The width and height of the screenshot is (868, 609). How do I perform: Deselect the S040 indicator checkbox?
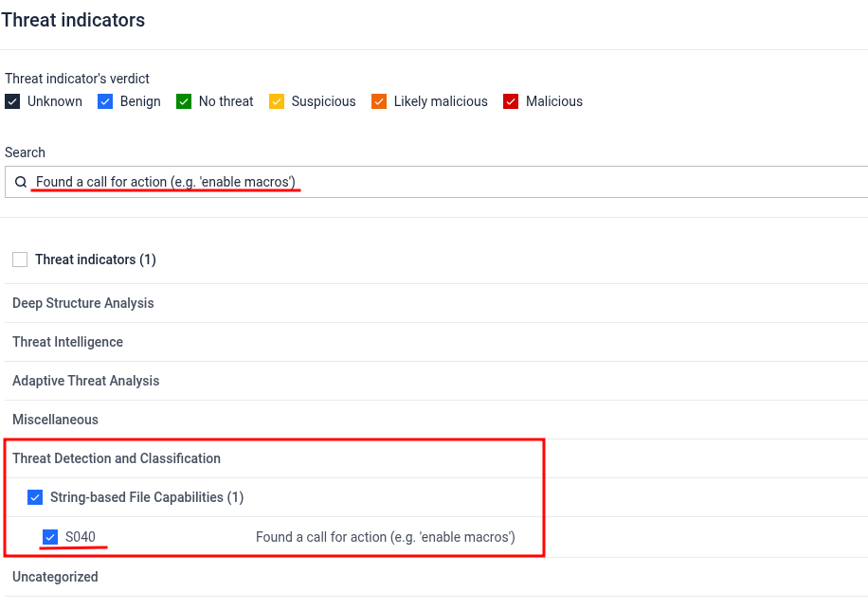(50, 537)
